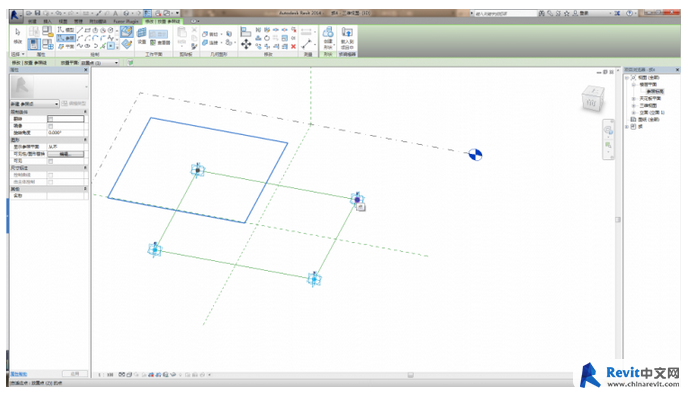
Task: Switch to the Fuzor Plugin ribbon tab
Action: pos(126,21)
